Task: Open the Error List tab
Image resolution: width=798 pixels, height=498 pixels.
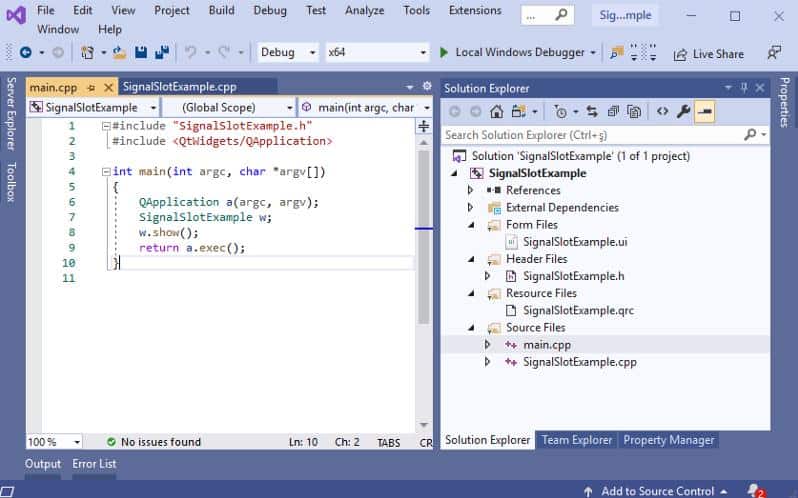Action: tap(94, 464)
